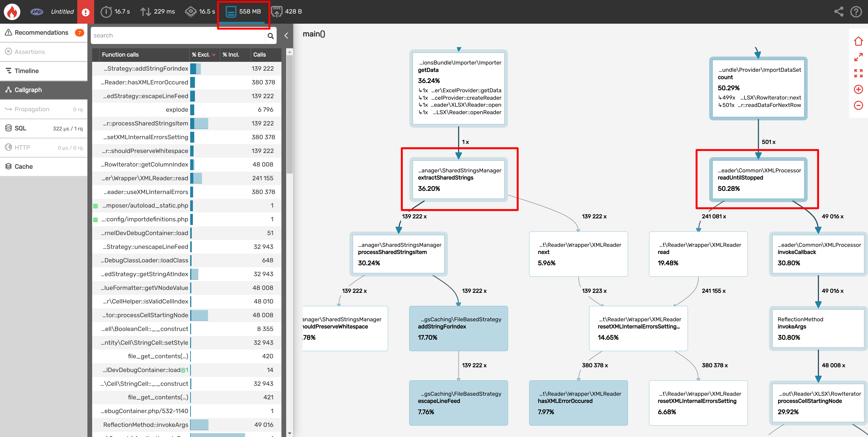
Task: Collapse the function calls panel with chevron
Action: 286,35
